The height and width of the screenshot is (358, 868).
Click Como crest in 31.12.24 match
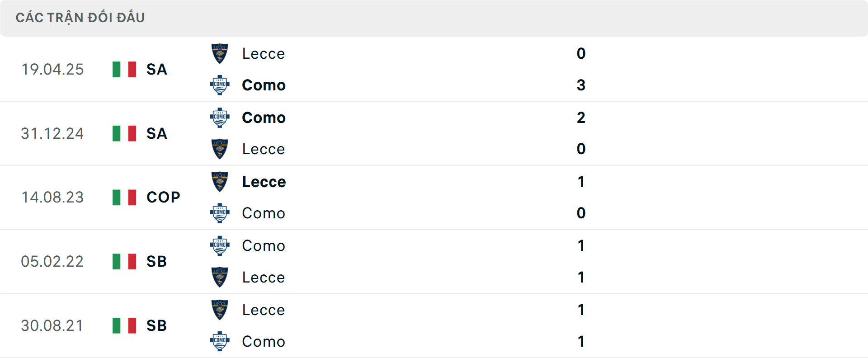(220, 118)
